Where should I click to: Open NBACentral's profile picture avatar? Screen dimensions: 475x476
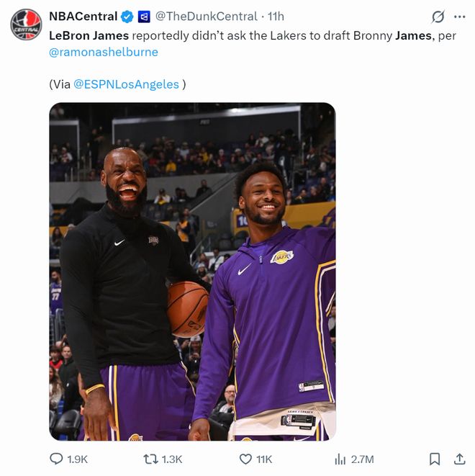point(27,24)
